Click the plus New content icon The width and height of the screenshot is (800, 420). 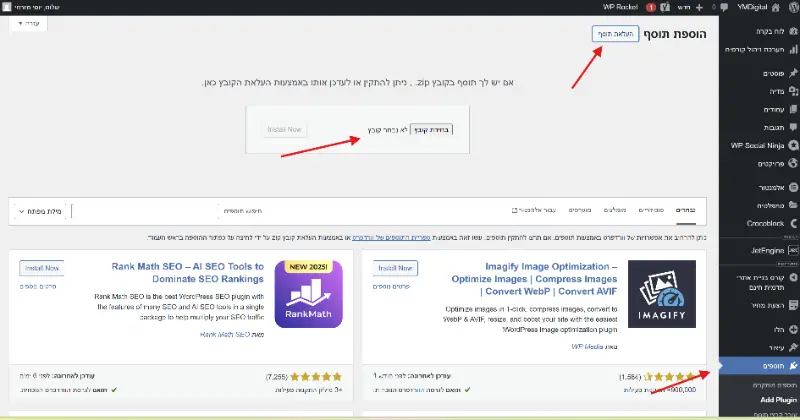click(699, 7)
